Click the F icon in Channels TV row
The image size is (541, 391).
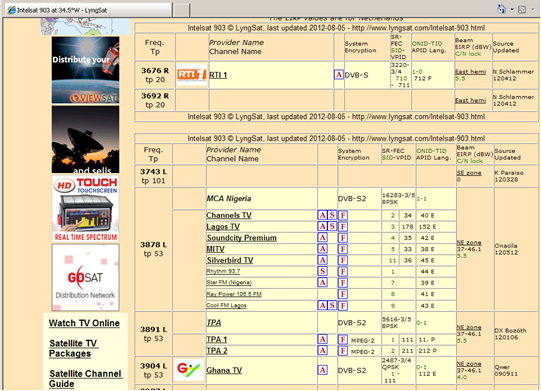pos(343,215)
